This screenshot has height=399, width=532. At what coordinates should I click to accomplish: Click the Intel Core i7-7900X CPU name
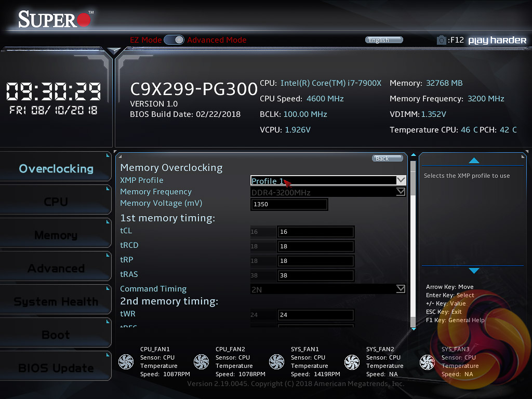(331, 83)
